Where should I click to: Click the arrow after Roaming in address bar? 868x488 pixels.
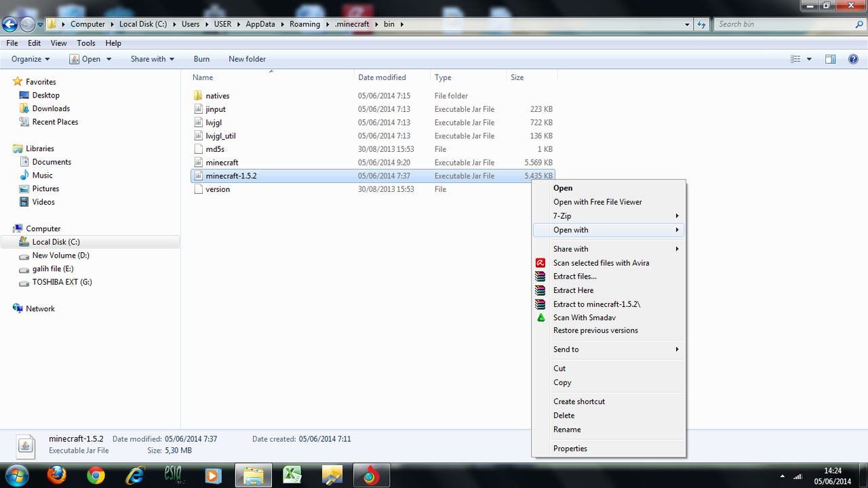point(328,24)
